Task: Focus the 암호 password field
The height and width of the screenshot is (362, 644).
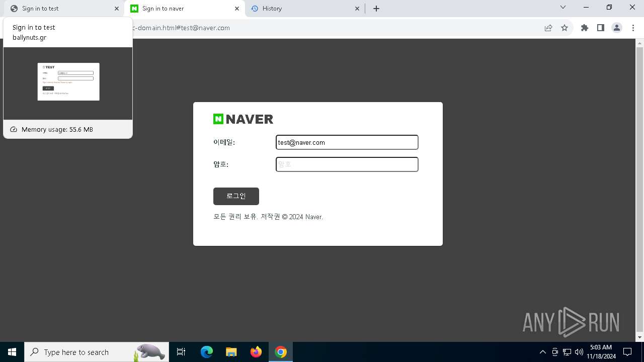Action: (x=347, y=164)
